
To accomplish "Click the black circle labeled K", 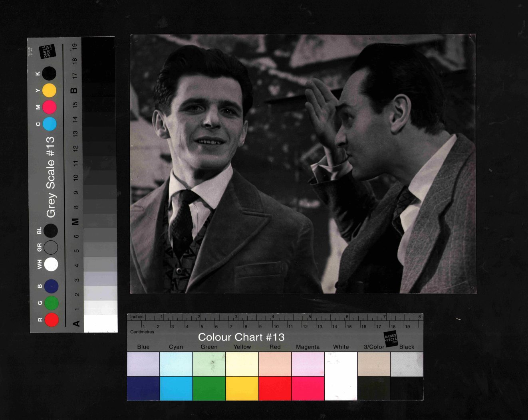I will pyautogui.click(x=50, y=73).
